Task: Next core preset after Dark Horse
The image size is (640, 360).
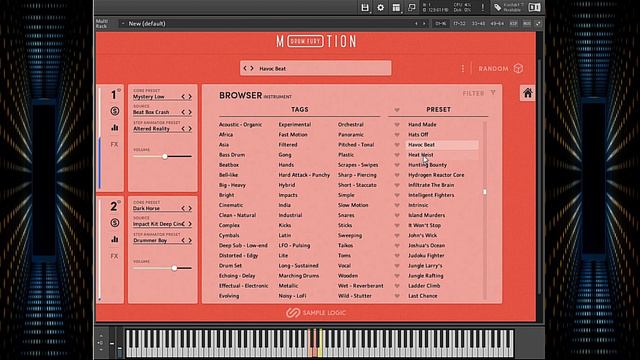Action: 190,209
